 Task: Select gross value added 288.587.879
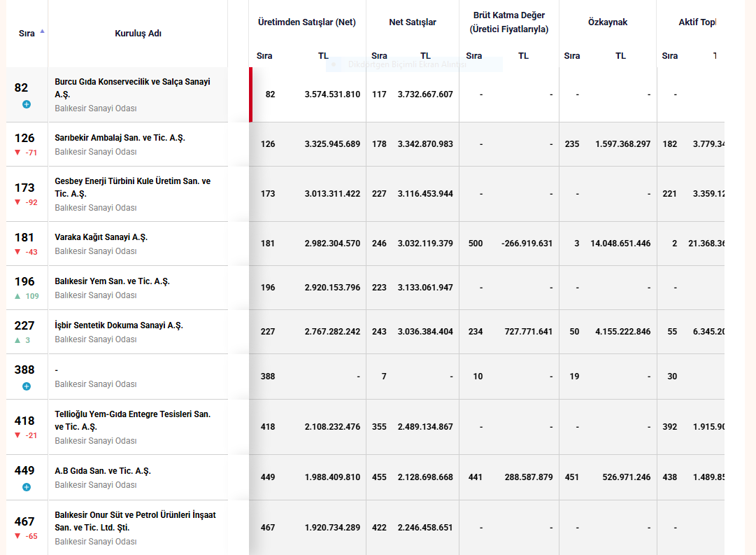529,477
